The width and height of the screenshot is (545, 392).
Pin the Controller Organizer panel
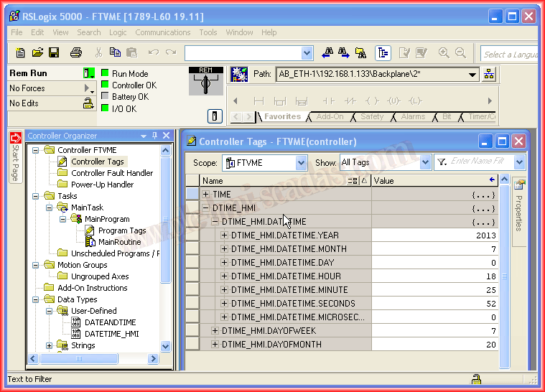click(154, 136)
